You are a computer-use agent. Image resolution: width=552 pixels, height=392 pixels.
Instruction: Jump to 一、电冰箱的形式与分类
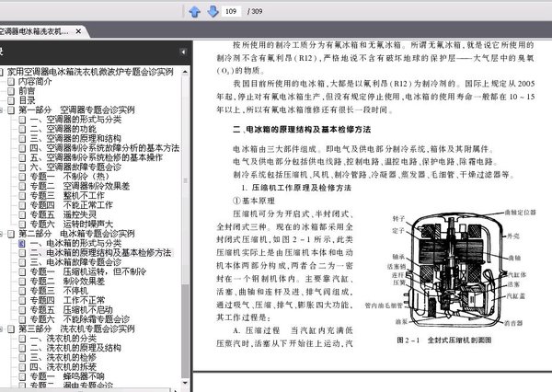click(75, 243)
